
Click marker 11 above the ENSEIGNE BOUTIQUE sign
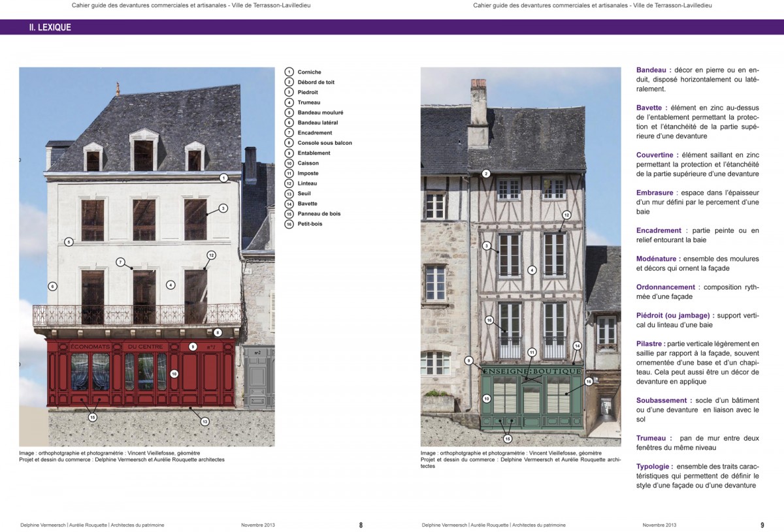(532, 352)
